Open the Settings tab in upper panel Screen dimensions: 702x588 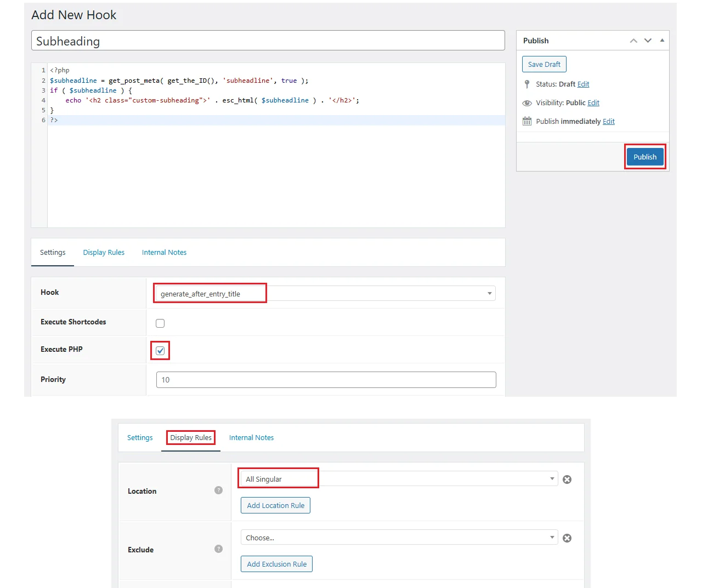coord(53,253)
